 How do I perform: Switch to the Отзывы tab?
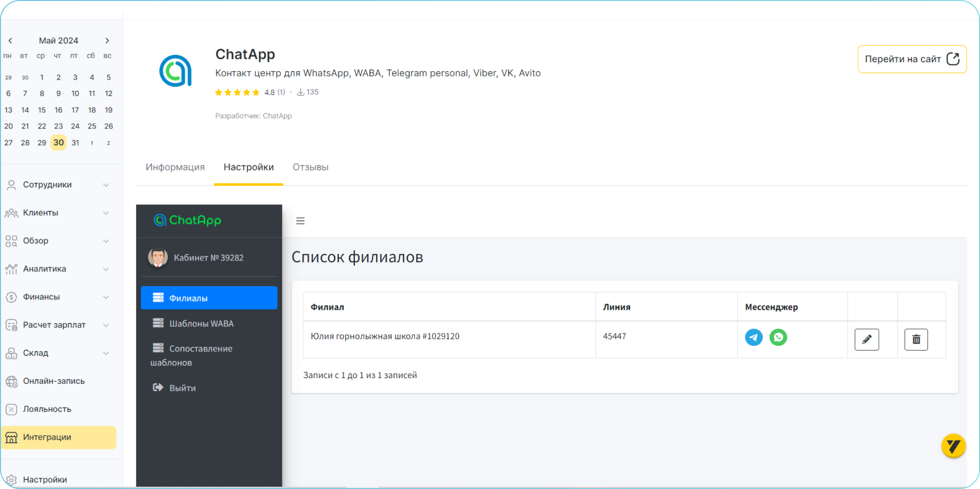[310, 167]
